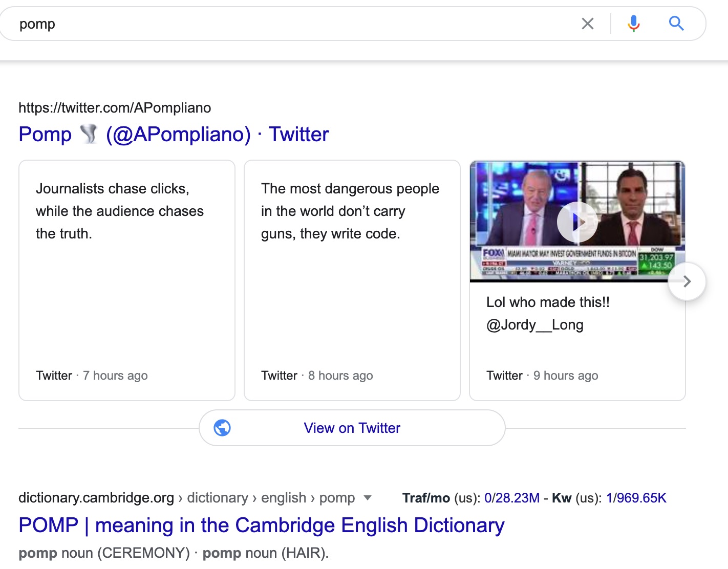Click into the search field containing 'pomp'

point(297,24)
